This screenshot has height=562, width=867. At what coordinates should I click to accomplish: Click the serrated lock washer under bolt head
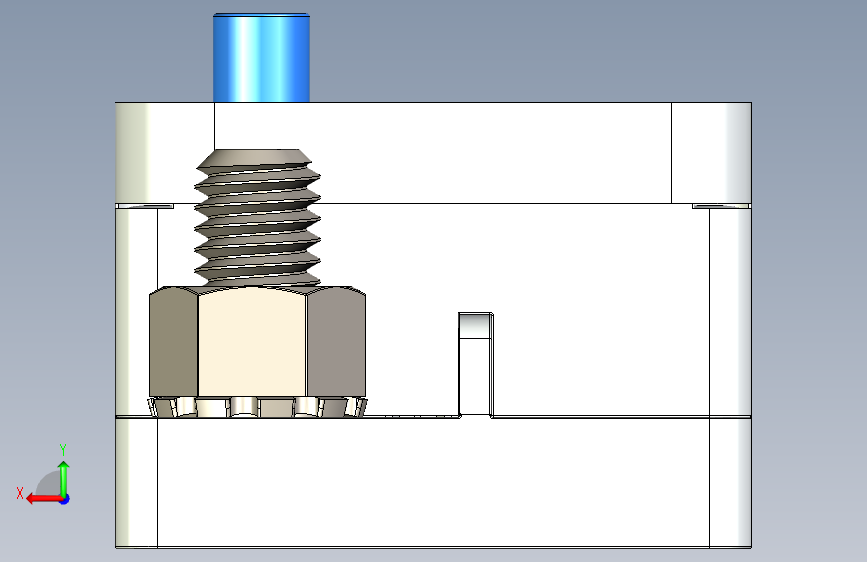click(257, 407)
